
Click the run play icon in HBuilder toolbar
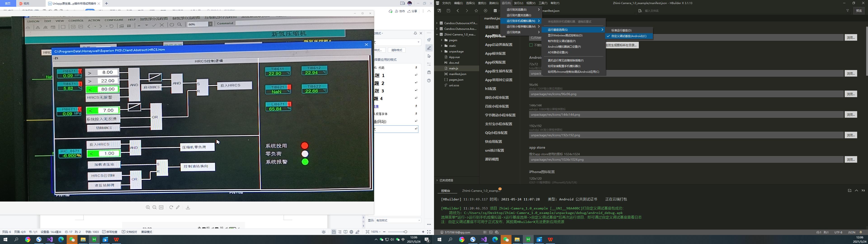pos(486,11)
